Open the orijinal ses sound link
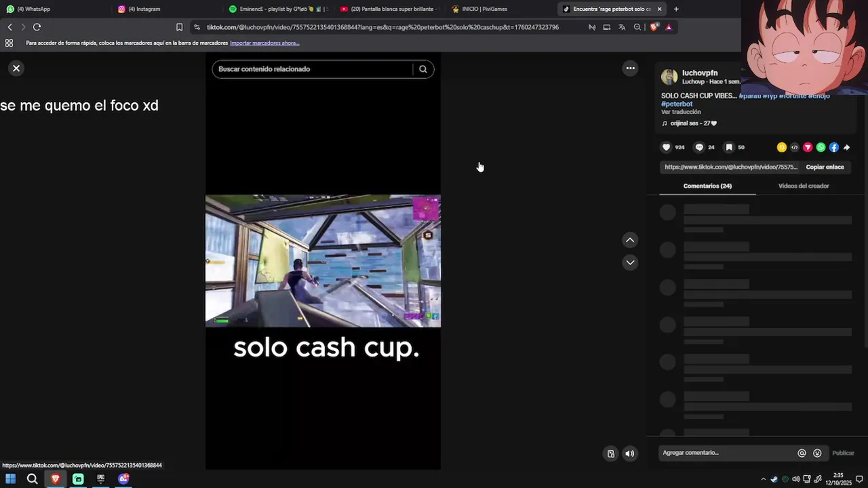Screen dimensions: 868x488 tap(689, 123)
